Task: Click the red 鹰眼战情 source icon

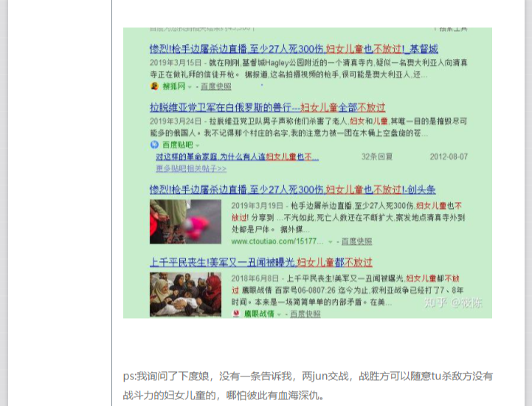Action: (x=236, y=314)
